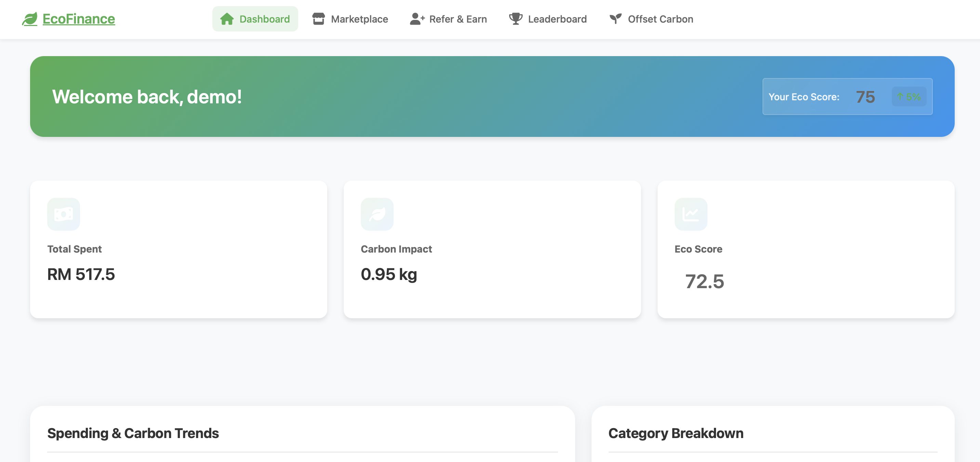Click the Carbon Impact leaf icon

pos(377,214)
